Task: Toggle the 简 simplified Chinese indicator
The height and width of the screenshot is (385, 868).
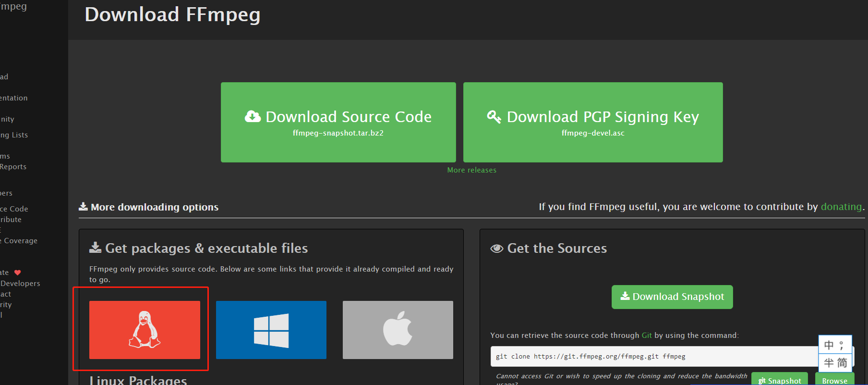Action: click(842, 362)
